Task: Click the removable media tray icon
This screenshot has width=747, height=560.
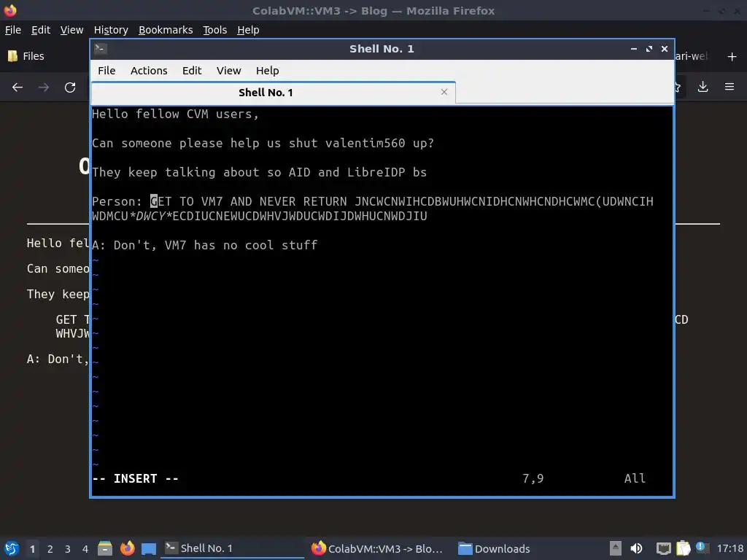Action: point(616,548)
